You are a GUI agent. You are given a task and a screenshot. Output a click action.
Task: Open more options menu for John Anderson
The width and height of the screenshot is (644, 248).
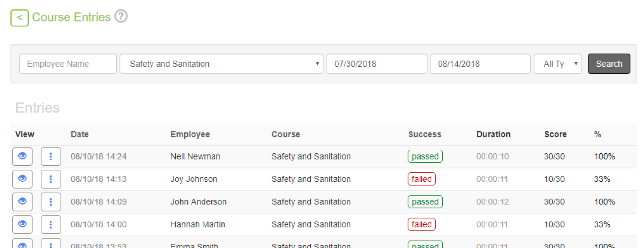(51, 202)
